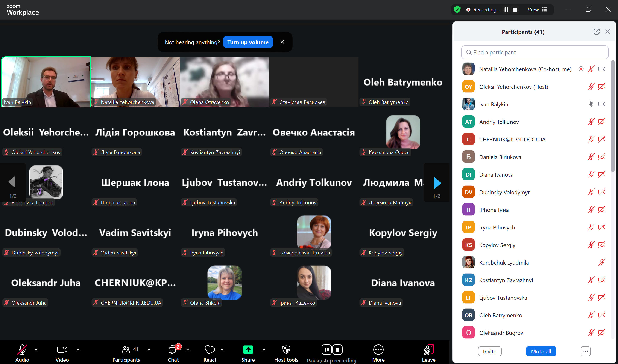Open Host tools shield icon
The width and height of the screenshot is (618, 364).
286,350
